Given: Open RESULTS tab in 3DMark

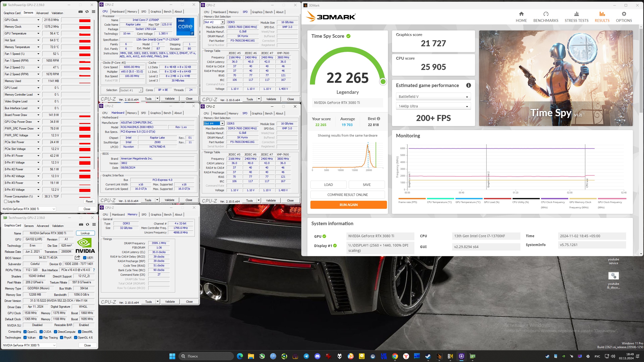Looking at the screenshot, I should 602,17.
